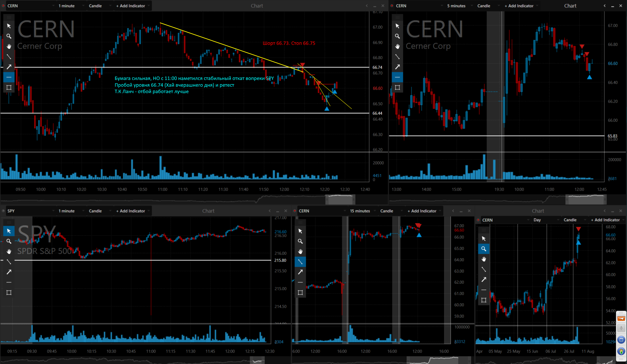Select the arrow tool in CERN 5 minutes chart
This screenshot has width=627, height=364.
(398, 67)
